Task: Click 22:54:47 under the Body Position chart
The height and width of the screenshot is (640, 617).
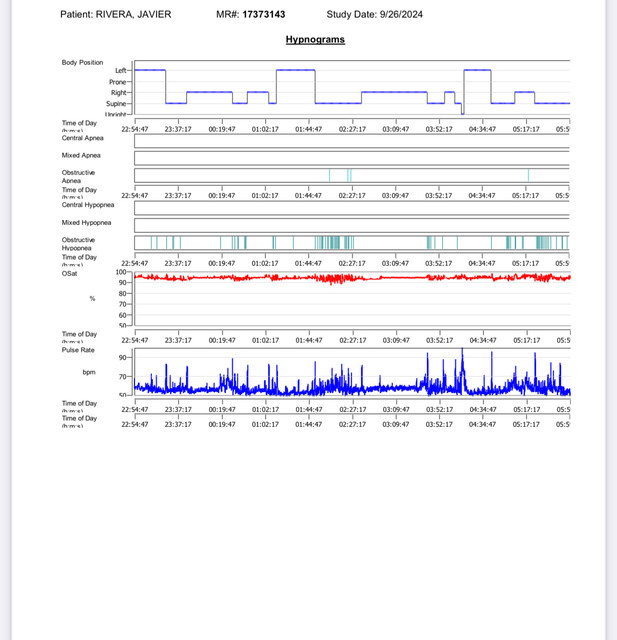Action: pyautogui.click(x=135, y=129)
